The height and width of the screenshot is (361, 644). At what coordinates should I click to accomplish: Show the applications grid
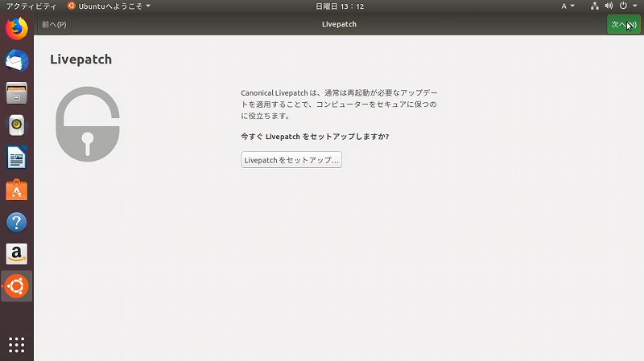point(16,345)
